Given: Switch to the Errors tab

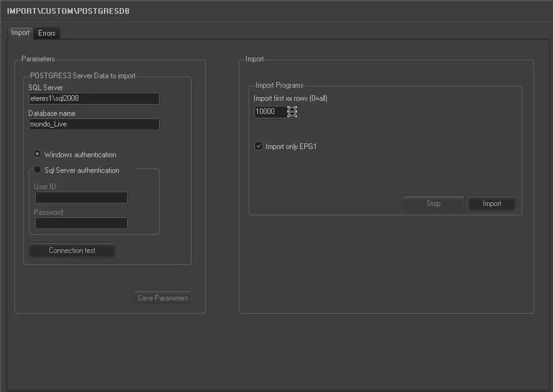Looking at the screenshot, I should coord(46,33).
